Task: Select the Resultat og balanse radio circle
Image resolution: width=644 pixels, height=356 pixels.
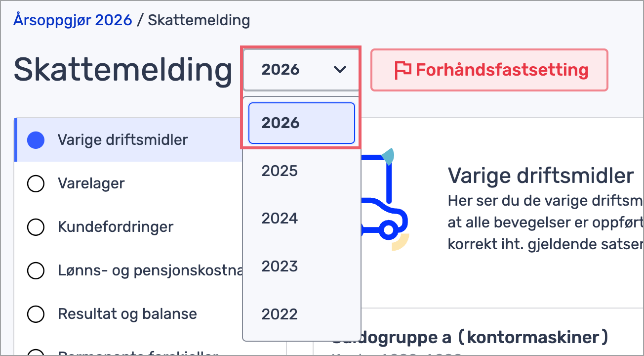Action: pyautogui.click(x=36, y=314)
